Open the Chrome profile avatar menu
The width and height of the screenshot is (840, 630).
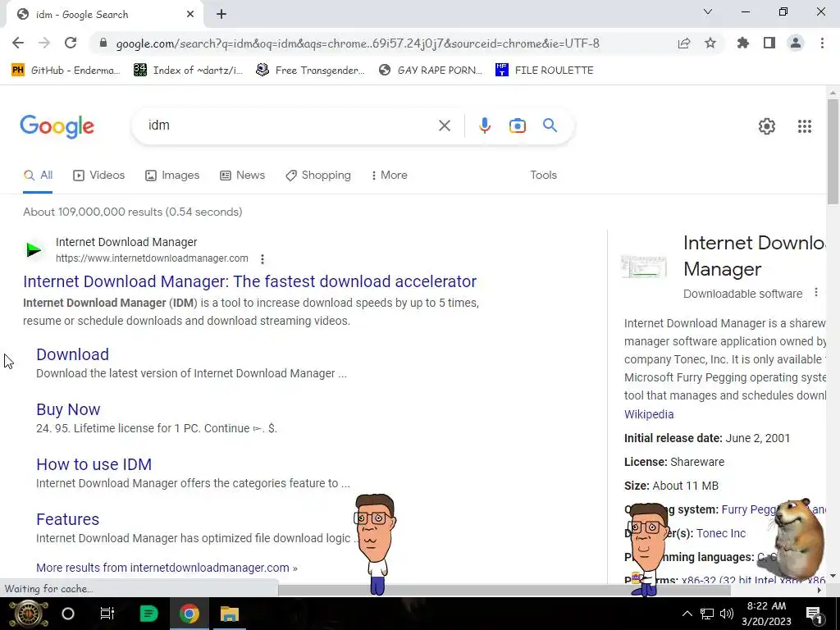coord(796,43)
